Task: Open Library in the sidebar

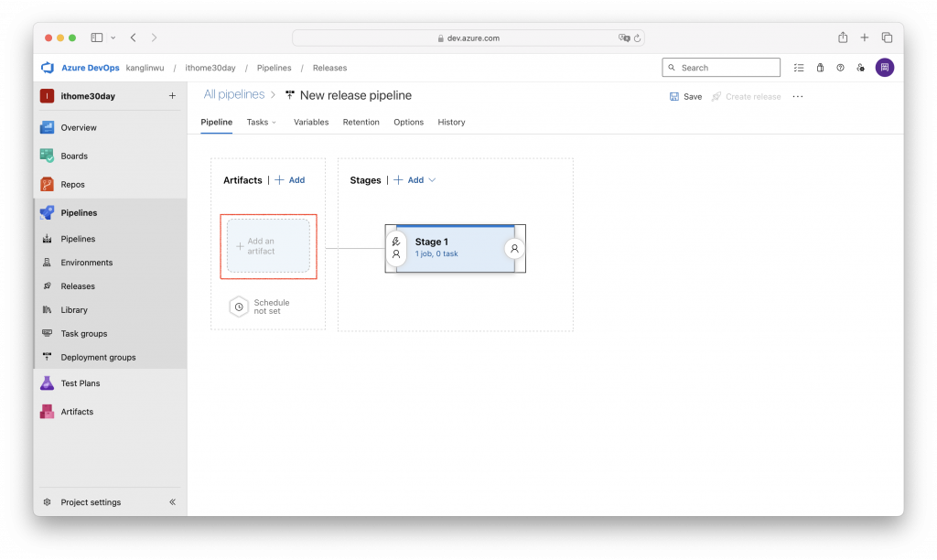Action: [74, 309]
